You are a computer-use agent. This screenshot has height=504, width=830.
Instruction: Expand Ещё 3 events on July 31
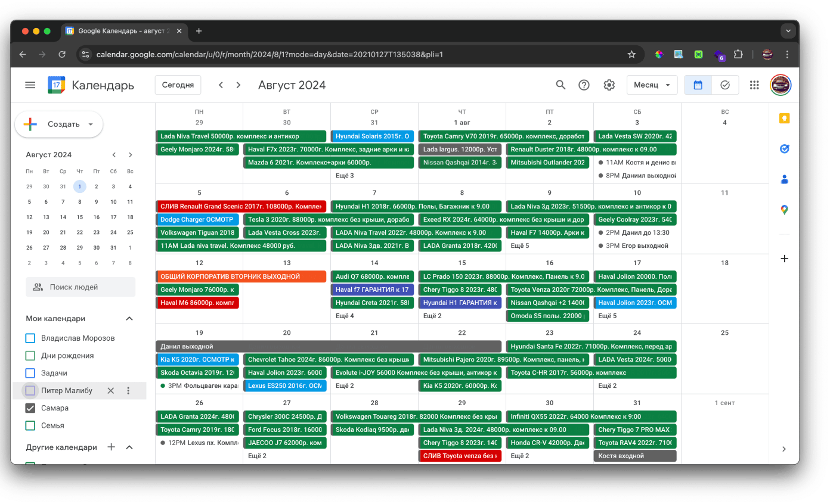[345, 175]
